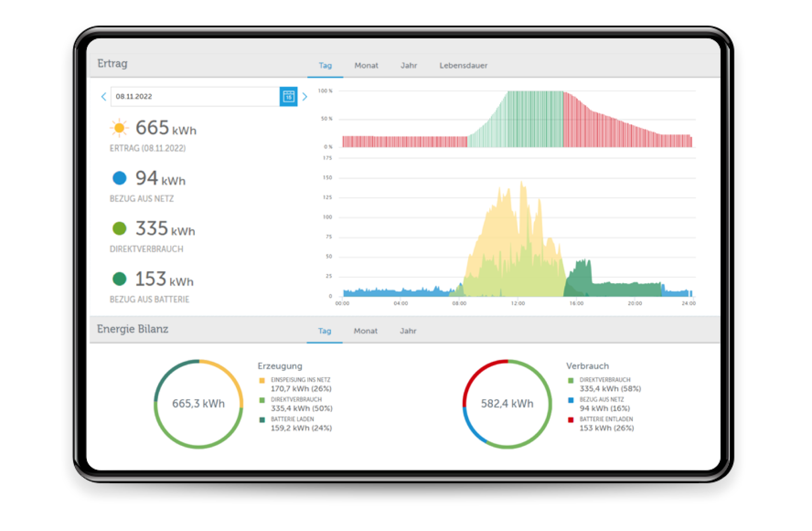Switch Ertrag view to Jahr tab
Image resolution: width=812 pixels, height=531 pixels.
(x=409, y=65)
